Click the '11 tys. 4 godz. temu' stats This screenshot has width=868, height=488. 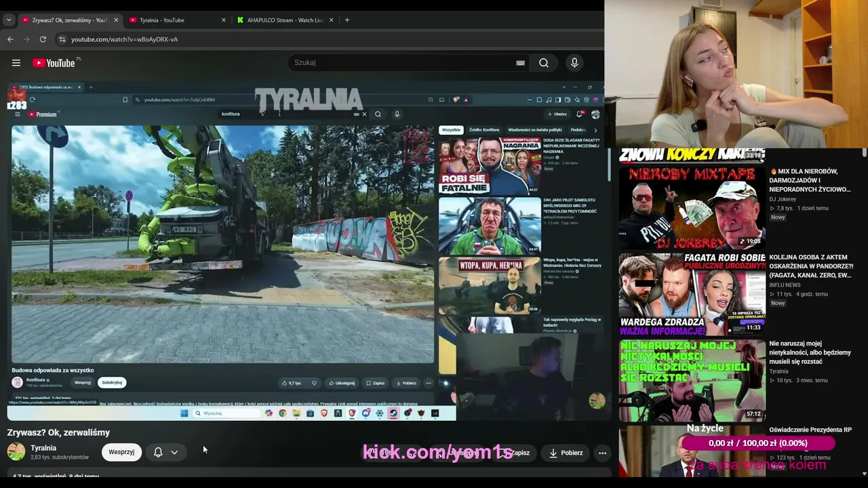click(799, 294)
